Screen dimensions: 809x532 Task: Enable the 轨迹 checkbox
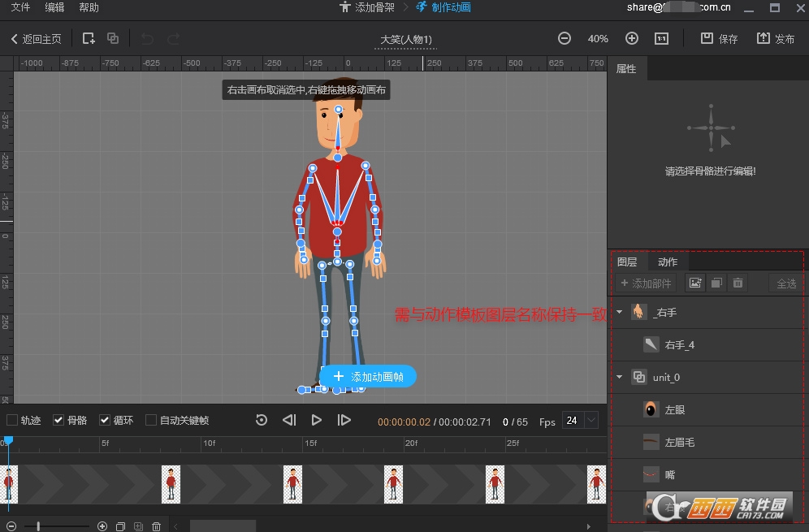(x=12, y=420)
